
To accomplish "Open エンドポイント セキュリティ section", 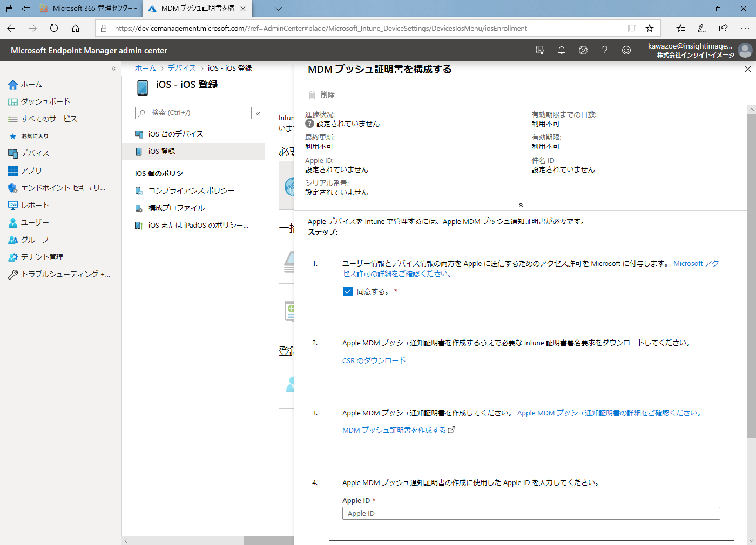I will pyautogui.click(x=49, y=188).
